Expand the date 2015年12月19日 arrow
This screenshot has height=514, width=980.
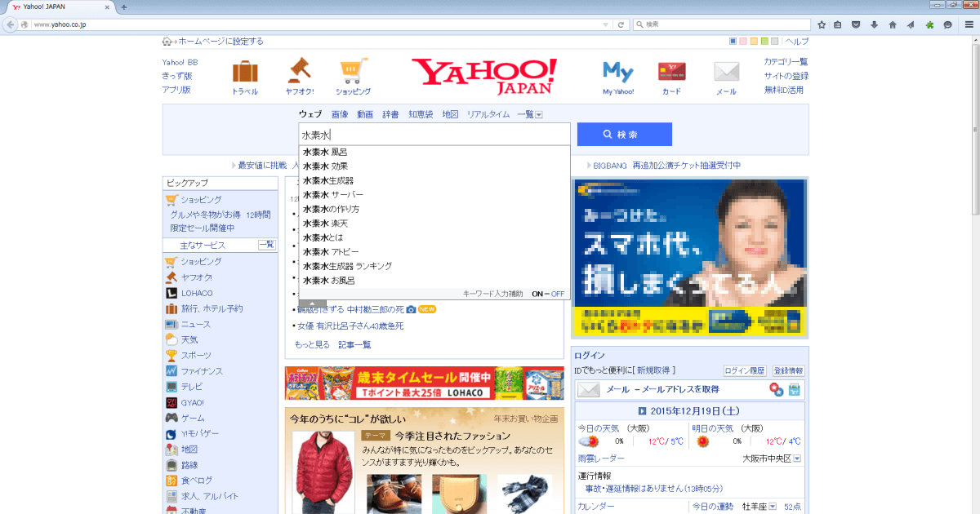643,411
